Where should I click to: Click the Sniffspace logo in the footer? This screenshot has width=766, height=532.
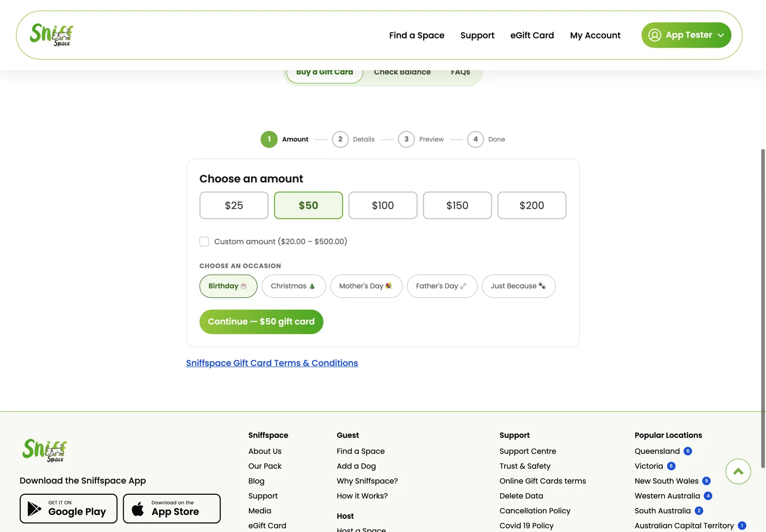tap(45, 451)
